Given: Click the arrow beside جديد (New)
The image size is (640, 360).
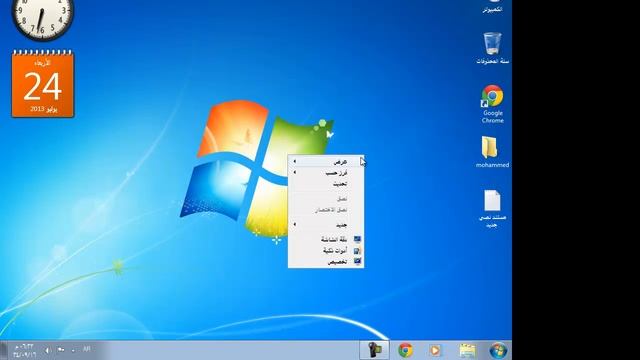Looking at the screenshot, I should pos(295,224).
